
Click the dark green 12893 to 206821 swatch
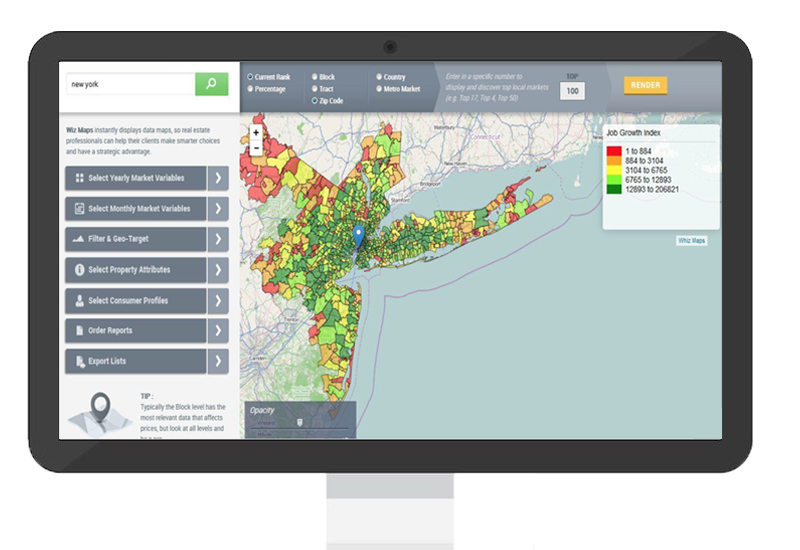(x=614, y=189)
